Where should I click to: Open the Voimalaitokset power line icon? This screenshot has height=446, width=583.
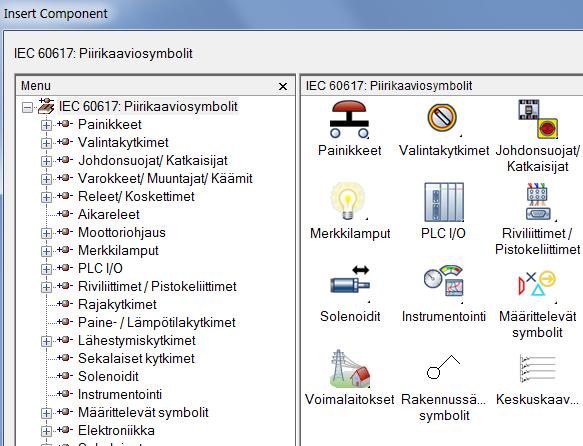coord(350,368)
